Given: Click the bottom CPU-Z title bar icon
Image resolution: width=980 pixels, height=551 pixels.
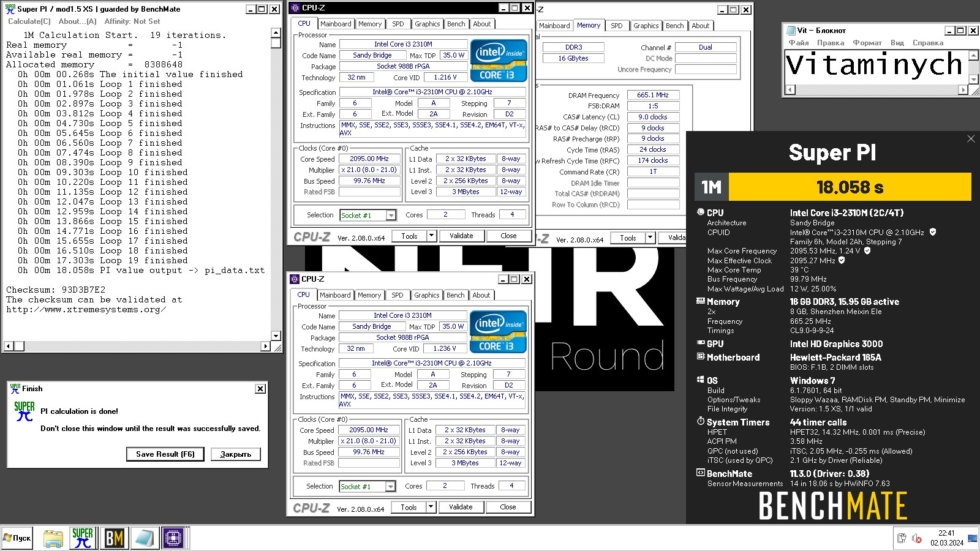Looking at the screenshot, I should click(295, 279).
